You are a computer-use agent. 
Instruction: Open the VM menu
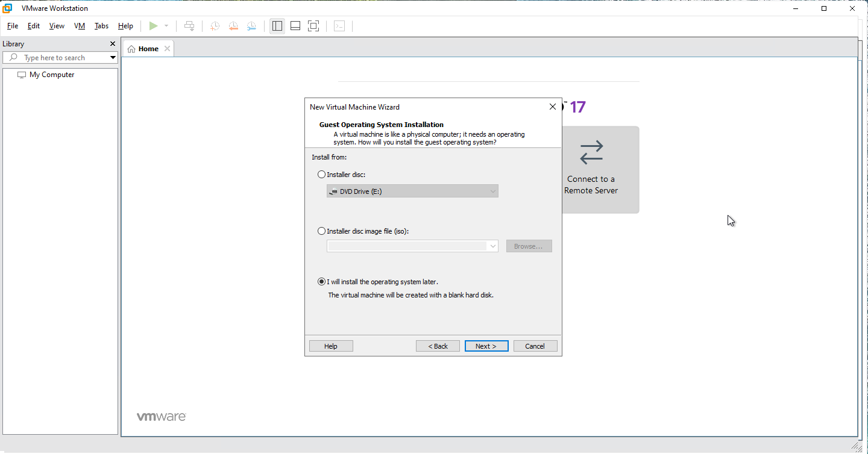80,26
